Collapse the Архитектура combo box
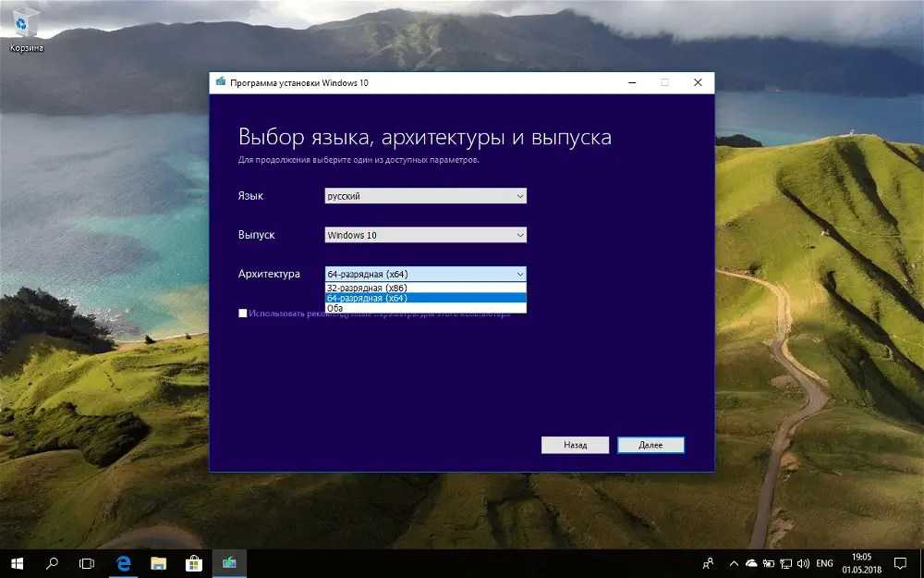 tap(425, 274)
